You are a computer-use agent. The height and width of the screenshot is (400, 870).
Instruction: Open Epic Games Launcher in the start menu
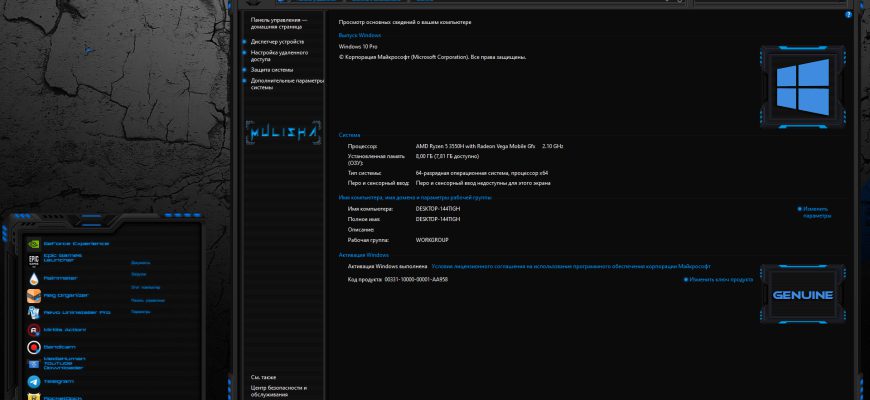coord(55,261)
